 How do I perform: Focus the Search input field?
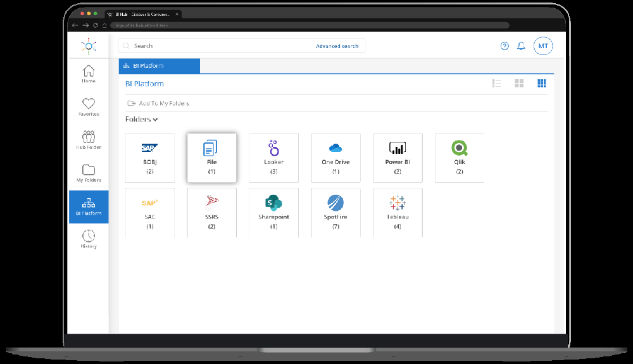241,46
